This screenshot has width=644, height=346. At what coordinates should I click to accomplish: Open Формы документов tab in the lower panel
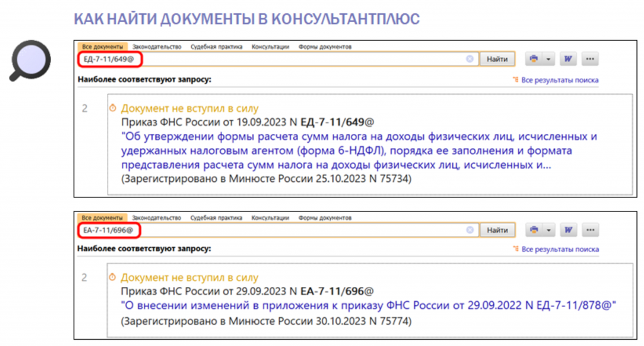point(325,218)
